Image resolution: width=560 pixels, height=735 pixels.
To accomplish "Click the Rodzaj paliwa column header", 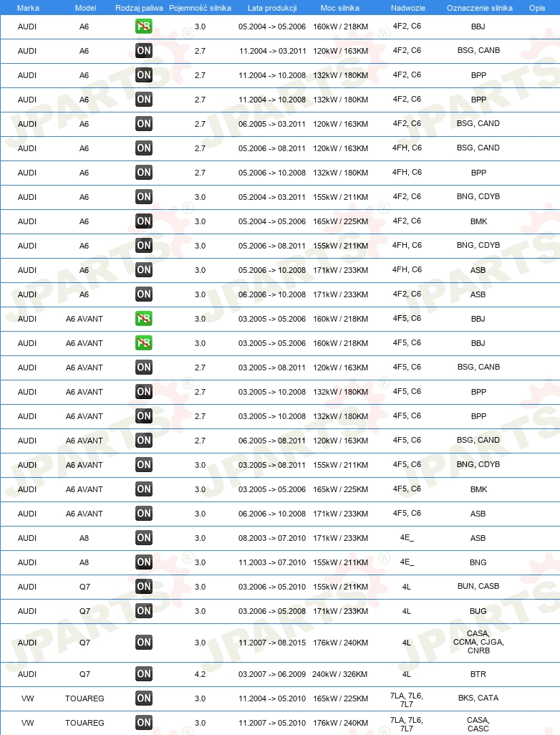I will point(139,8).
